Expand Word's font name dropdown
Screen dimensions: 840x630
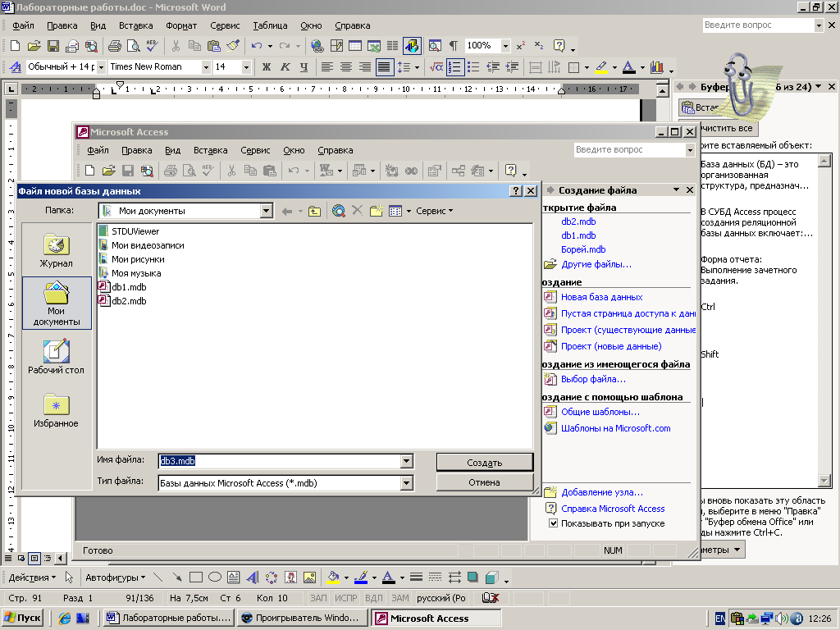(x=206, y=67)
